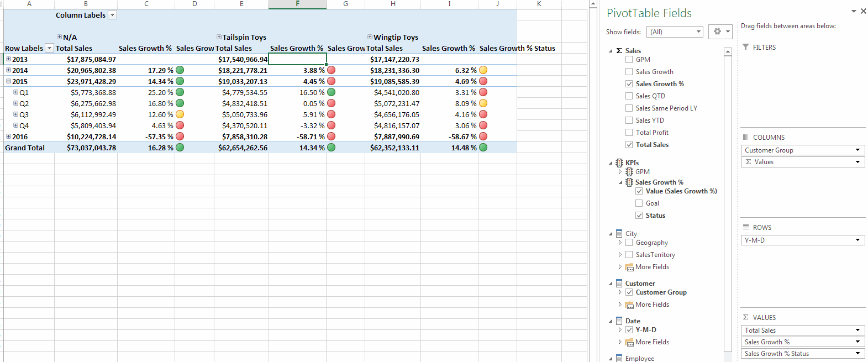Click the Values field in Columns area
Screen dimensions: 868x362
point(802,162)
